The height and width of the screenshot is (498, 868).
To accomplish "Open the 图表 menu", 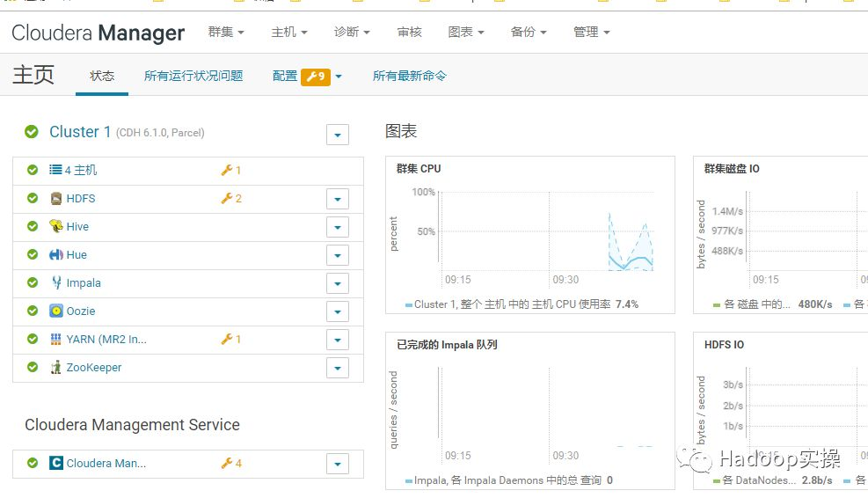I will coord(466,33).
